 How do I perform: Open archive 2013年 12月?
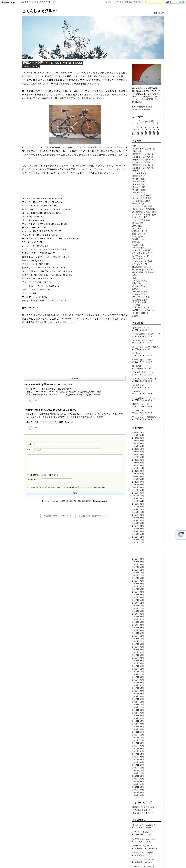coord(138,636)
